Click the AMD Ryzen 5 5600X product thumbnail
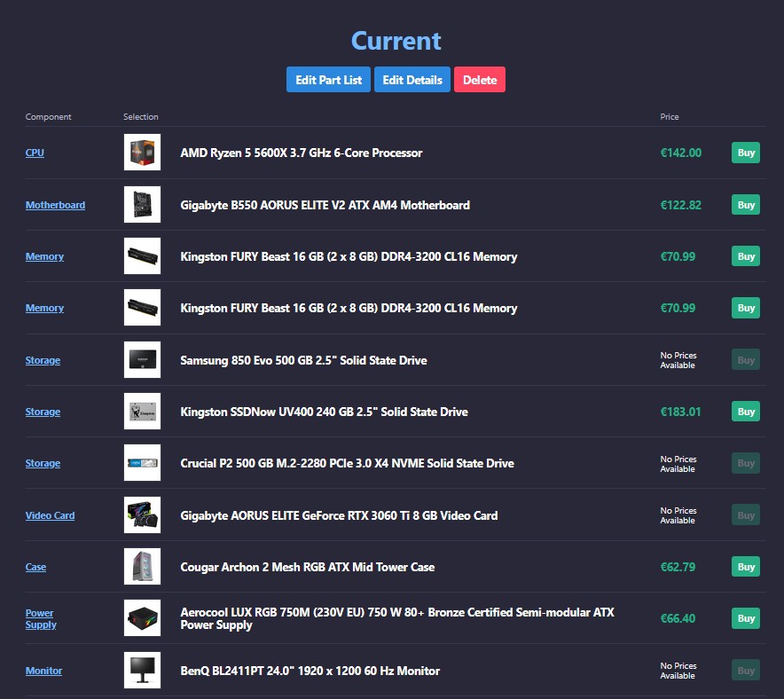784x699 pixels. [x=143, y=152]
